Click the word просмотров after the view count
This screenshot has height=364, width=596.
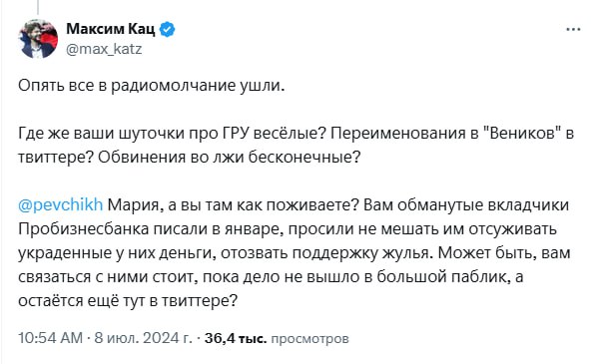(309, 338)
